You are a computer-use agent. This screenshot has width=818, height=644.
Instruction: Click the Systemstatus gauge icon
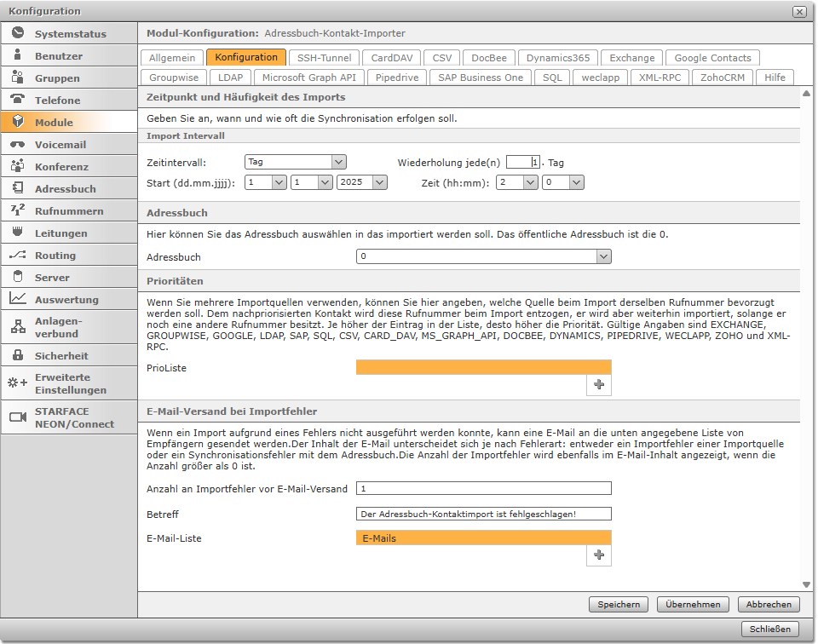(x=17, y=33)
